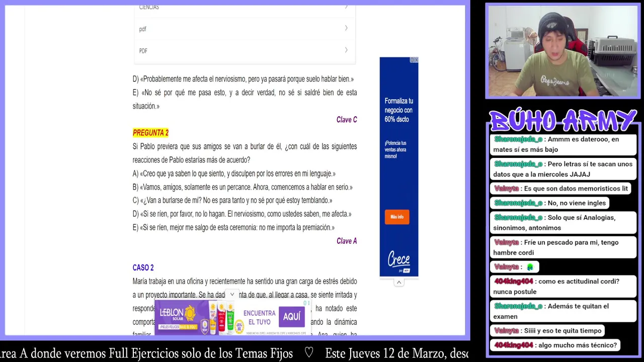The width and height of the screenshot is (644, 362).
Task: Close the blue side ad with X
Action: click(x=416, y=60)
